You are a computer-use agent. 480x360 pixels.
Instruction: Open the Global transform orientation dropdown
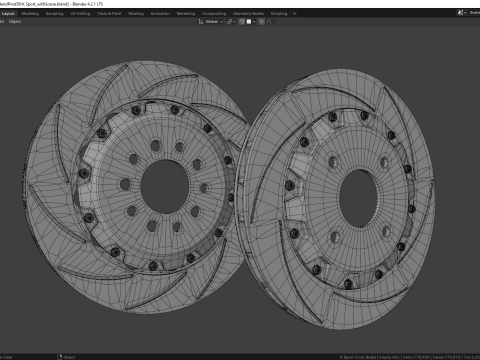pyautogui.click(x=214, y=22)
